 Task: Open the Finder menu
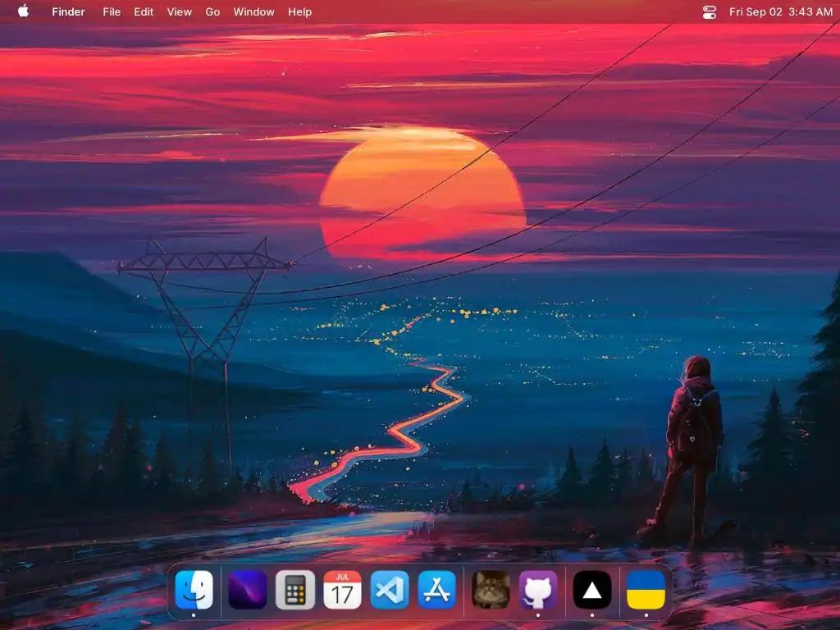click(68, 11)
